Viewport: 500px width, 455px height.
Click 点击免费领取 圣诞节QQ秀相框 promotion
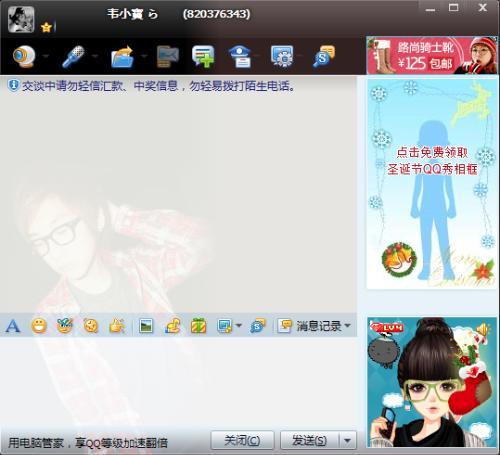pos(432,161)
